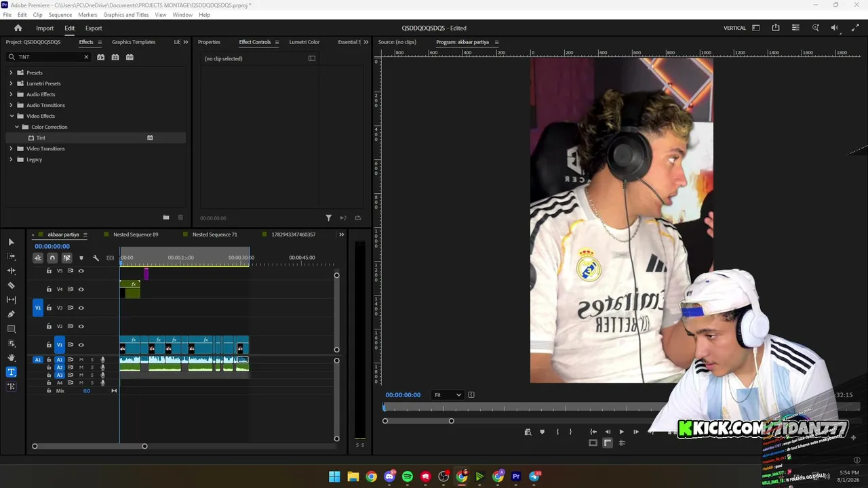868x488 pixels.
Task: Select the Razor tool
Action: [x=11, y=285]
